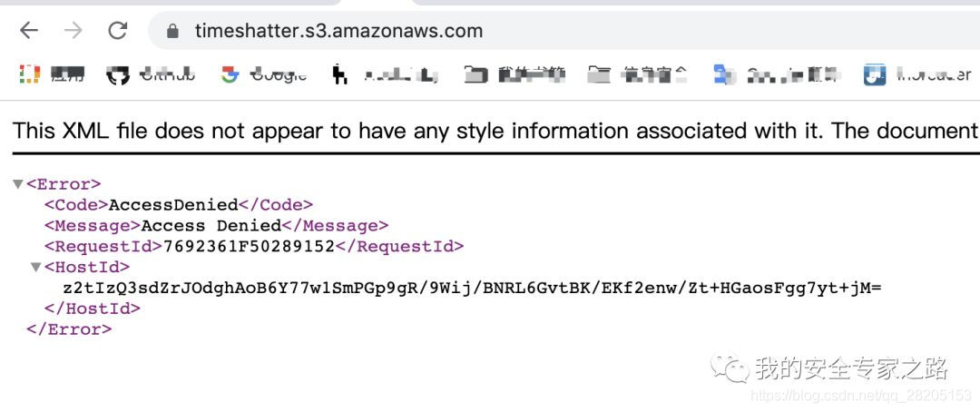Open the Google Translate bookmark icon
The image size is (980, 412).
[724, 75]
